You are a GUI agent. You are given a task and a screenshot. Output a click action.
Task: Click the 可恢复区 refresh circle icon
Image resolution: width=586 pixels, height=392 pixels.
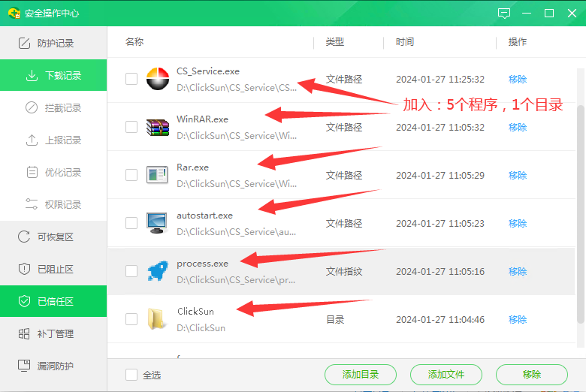click(24, 237)
